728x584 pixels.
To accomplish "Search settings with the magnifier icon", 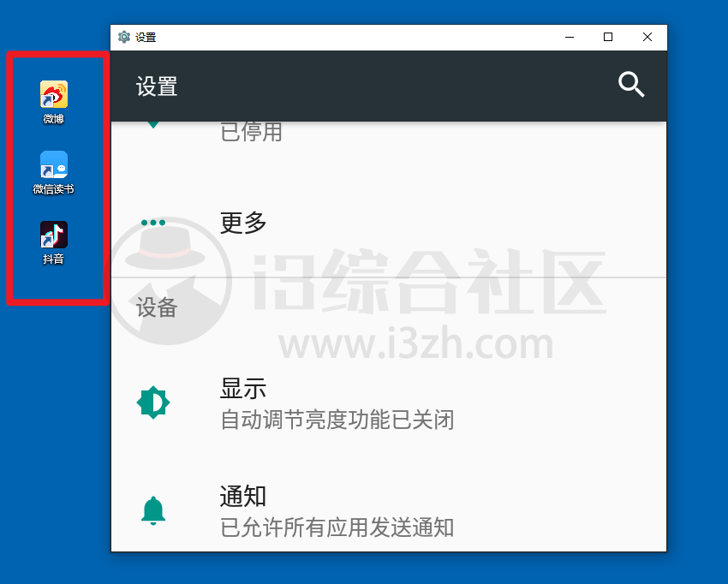I will pos(631,85).
